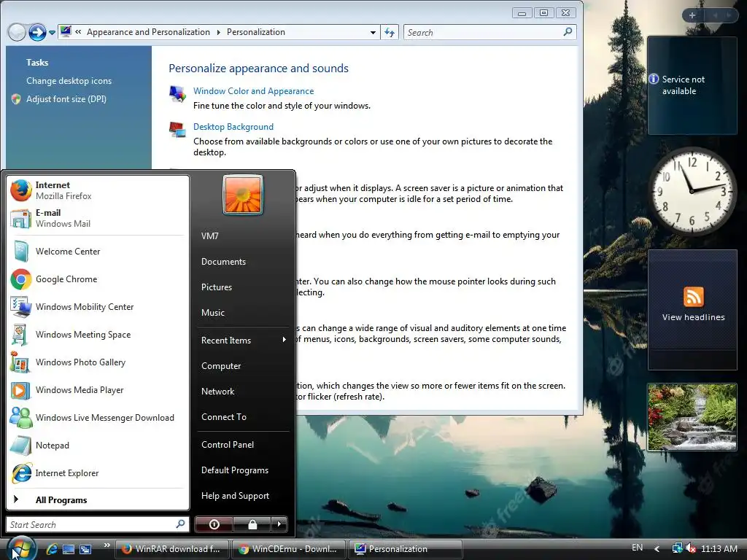747x560 pixels.
Task: Click the sidebar add gadget plus button
Action: (692, 15)
